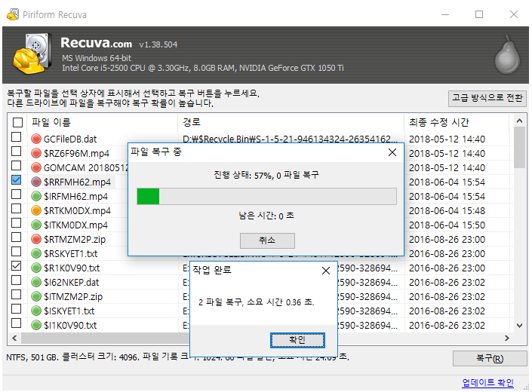Click the 복구(R) recover button

pyautogui.click(x=490, y=359)
